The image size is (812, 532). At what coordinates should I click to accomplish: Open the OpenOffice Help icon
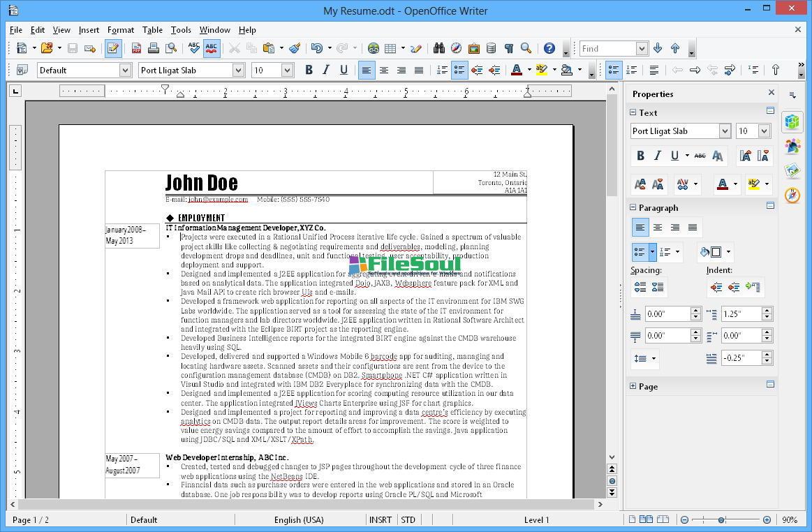tap(549, 48)
